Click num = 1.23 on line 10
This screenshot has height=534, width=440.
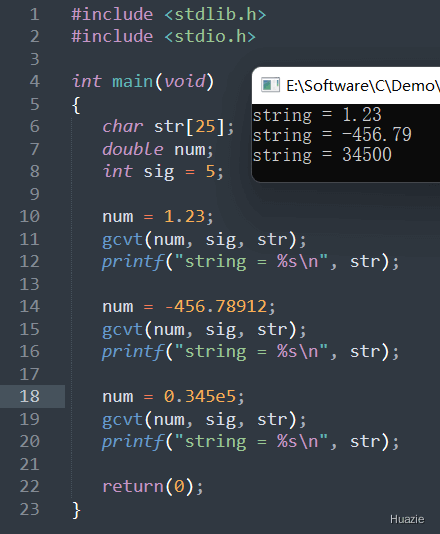(158, 217)
